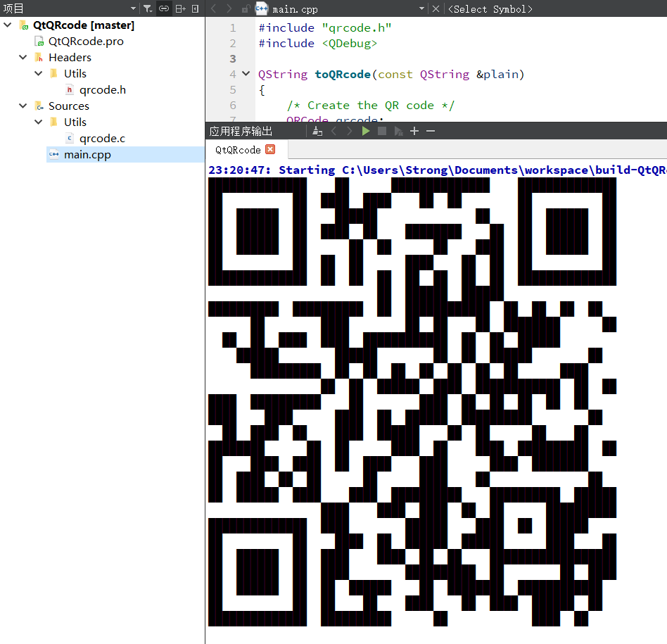This screenshot has width=667, height=644.
Task: Go forward in editor navigation history
Action: point(229,8)
